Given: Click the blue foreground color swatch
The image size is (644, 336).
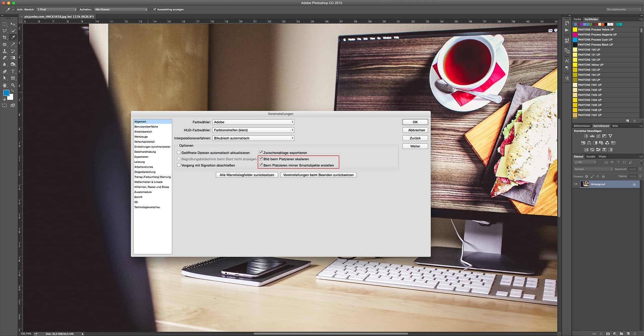Looking at the screenshot, I should (6, 92).
